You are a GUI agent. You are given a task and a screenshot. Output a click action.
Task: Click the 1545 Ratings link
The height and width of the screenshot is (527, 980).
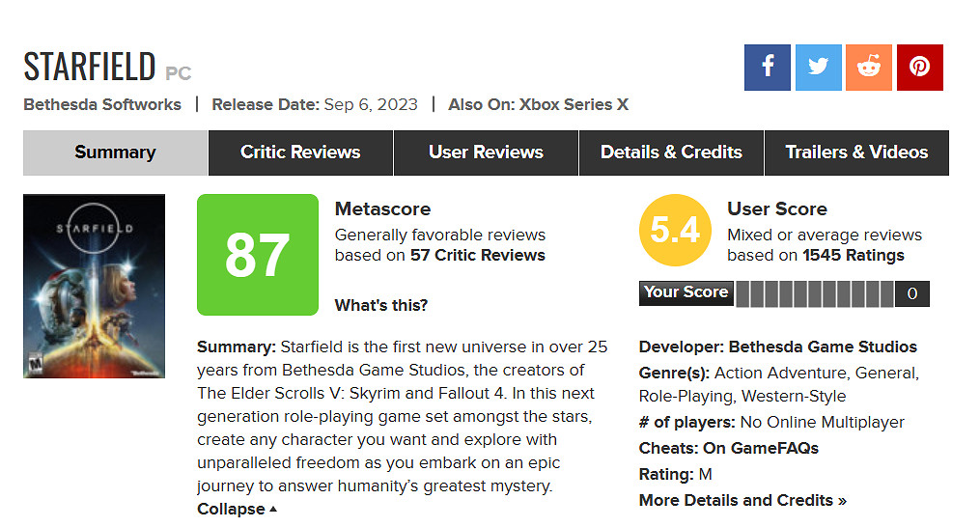pyautogui.click(x=854, y=256)
